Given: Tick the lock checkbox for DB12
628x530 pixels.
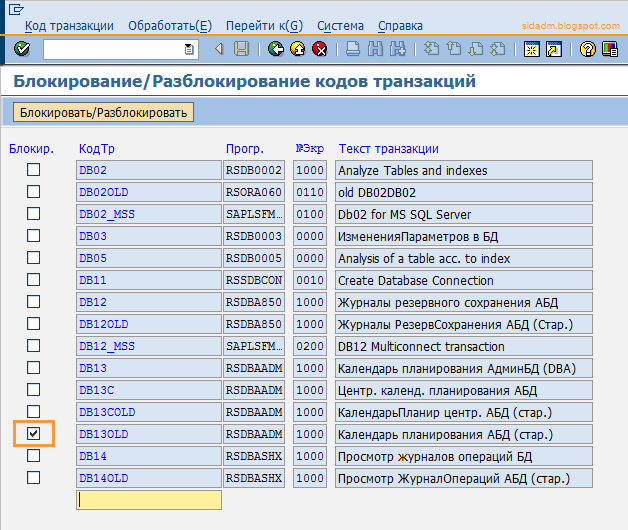Looking at the screenshot, I should click(34, 302).
